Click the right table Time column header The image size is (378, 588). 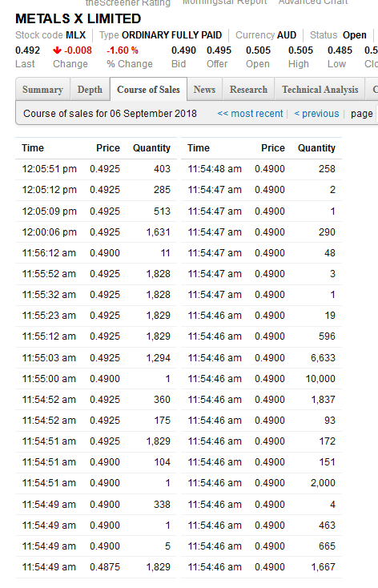[x=199, y=148]
